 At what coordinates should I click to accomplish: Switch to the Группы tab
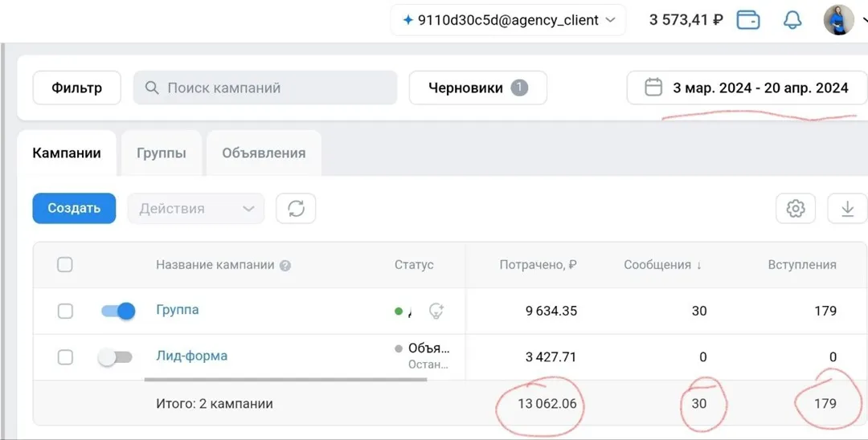click(x=162, y=153)
